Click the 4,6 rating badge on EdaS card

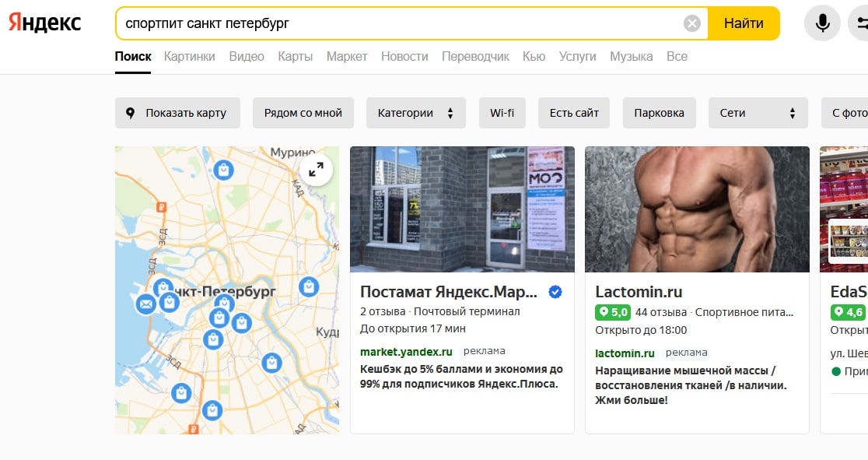coord(849,312)
